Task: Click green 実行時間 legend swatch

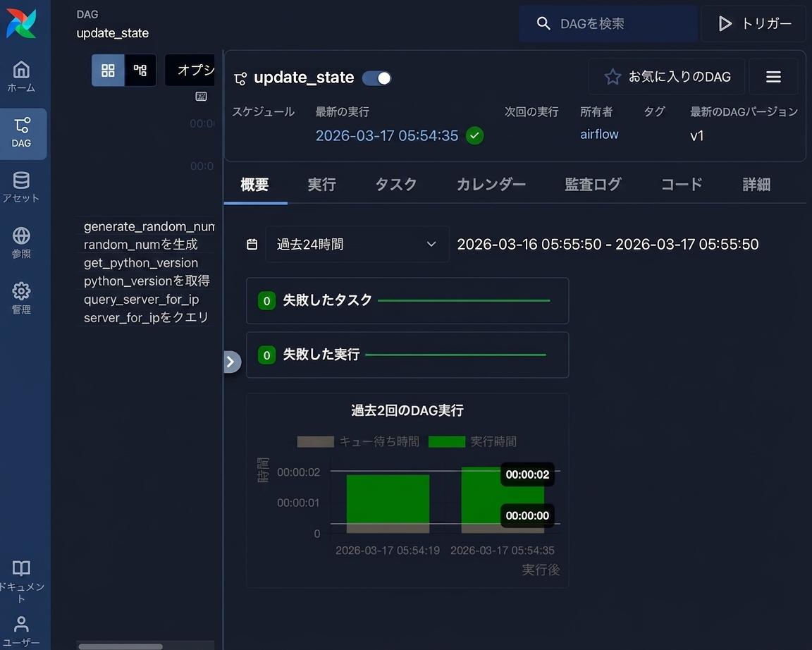Action: coord(447,442)
